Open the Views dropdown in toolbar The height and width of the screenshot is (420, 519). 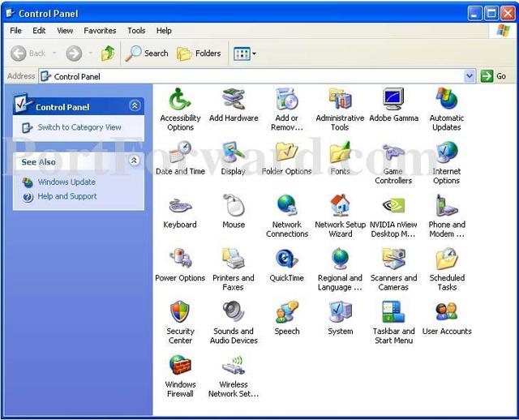pos(245,54)
